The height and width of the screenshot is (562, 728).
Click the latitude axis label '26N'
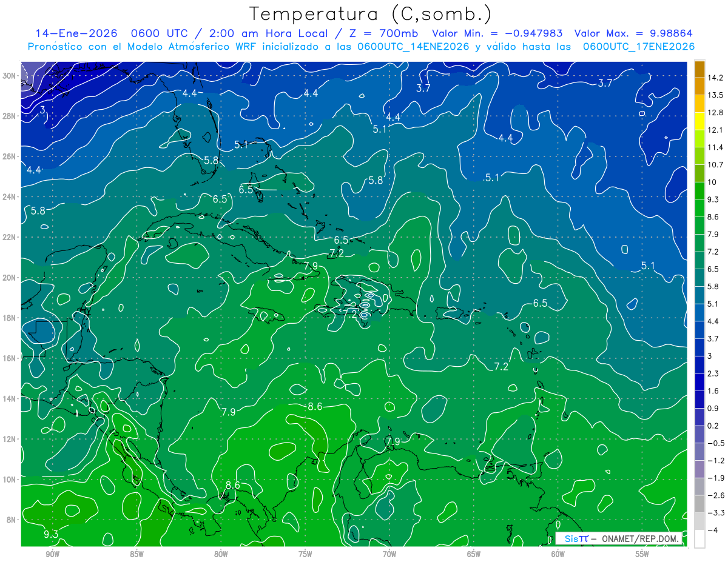click(10, 156)
